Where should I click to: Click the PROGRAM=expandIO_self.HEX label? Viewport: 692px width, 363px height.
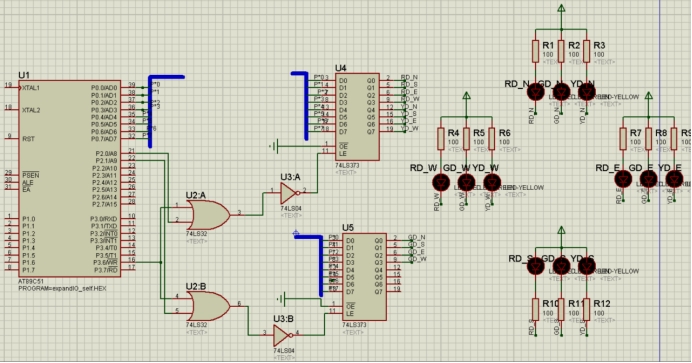[62, 288]
